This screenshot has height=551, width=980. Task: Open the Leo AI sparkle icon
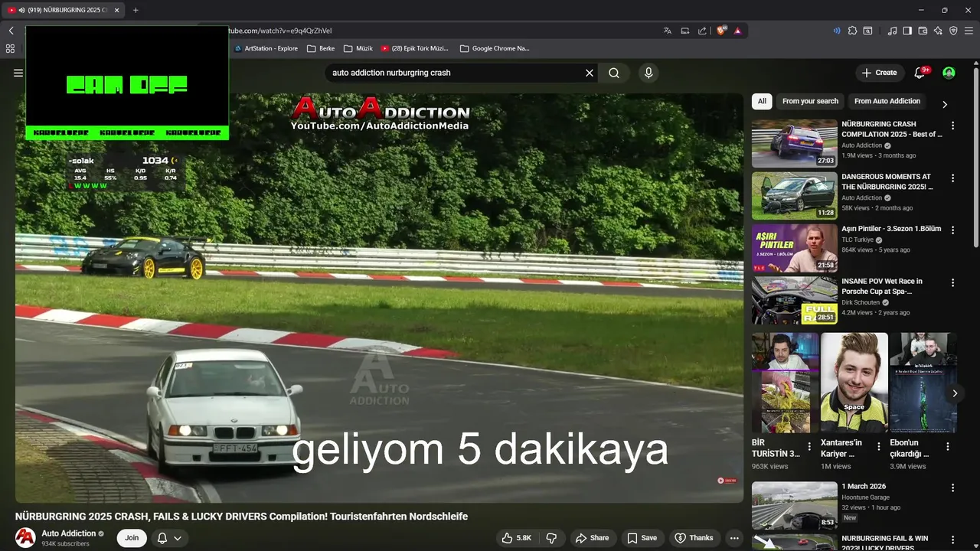[x=938, y=31]
